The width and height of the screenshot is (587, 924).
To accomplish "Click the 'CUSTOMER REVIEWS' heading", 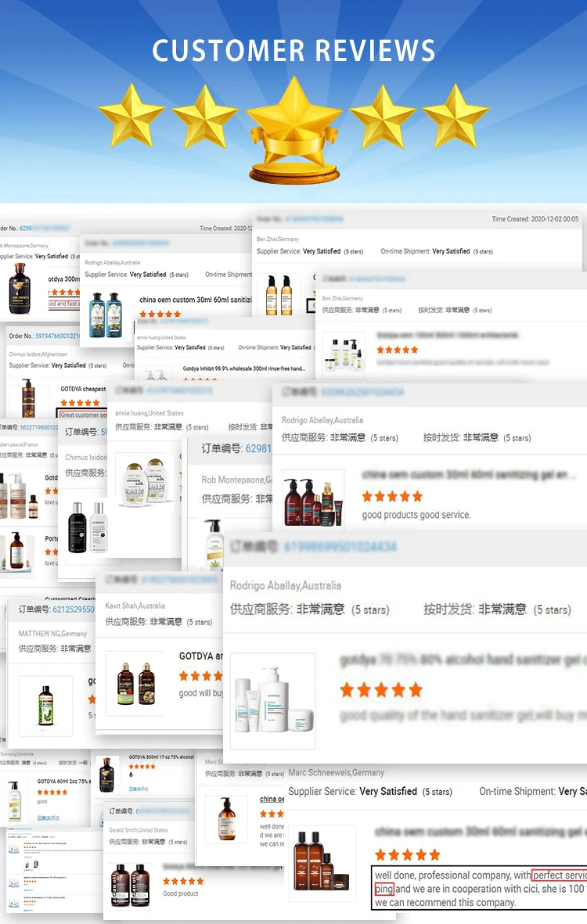I will [293, 51].
